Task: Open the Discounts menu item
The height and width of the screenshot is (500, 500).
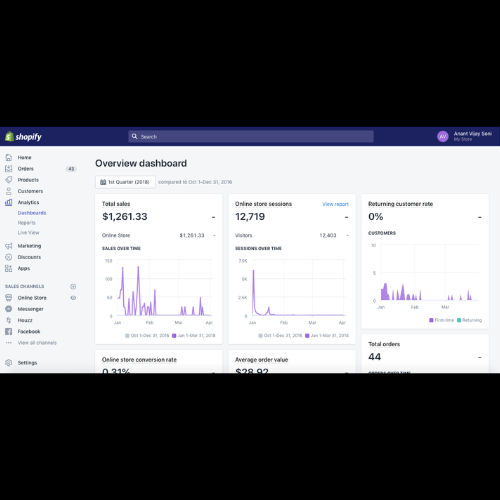Action: (29, 257)
